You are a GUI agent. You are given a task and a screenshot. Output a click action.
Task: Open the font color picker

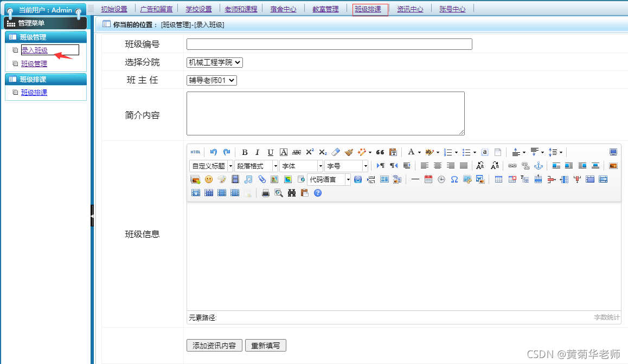pyautogui.click(x=411, y=152)
